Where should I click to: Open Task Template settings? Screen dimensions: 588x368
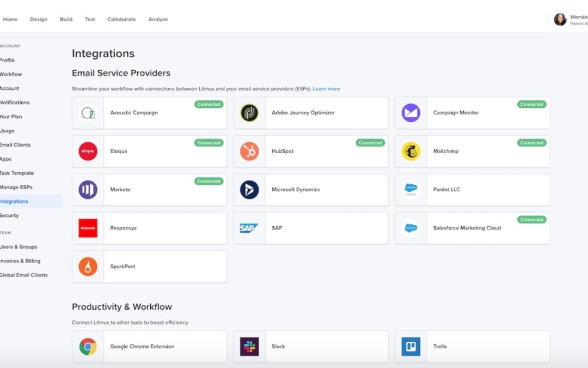point(17,173)
